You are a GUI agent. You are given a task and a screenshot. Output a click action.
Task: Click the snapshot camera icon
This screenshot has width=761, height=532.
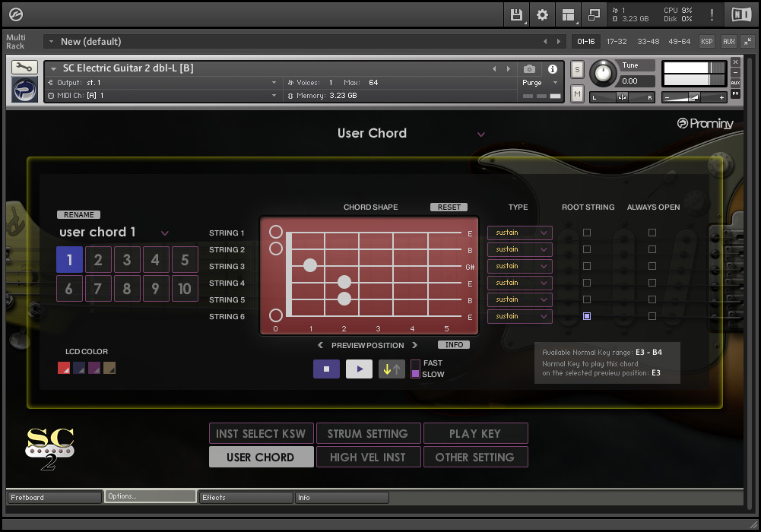pyautogui.click(x=529, y=69)
